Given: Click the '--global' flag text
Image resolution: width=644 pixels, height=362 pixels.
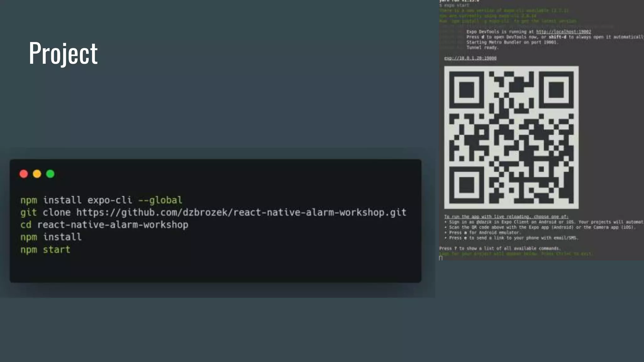Looking at the screenshot, I should click(160, 200).
